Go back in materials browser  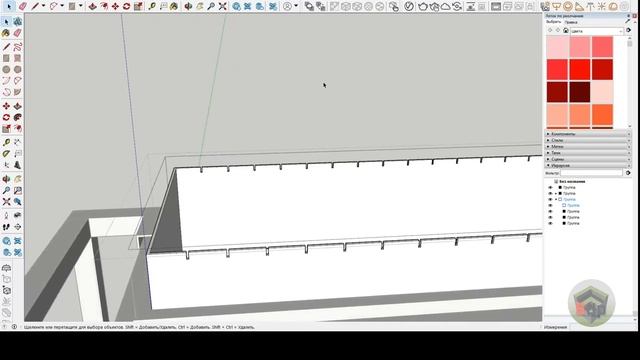[x=550, y=31]
